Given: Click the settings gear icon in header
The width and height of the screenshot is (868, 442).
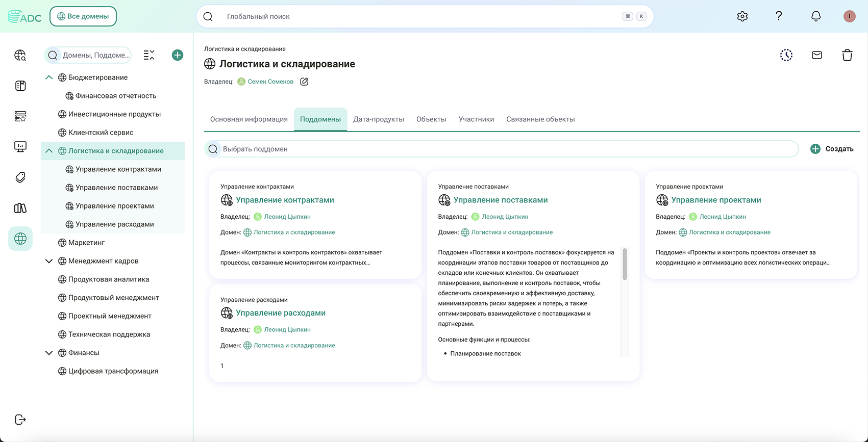Looking at the screenshot, I should (742, 16).
